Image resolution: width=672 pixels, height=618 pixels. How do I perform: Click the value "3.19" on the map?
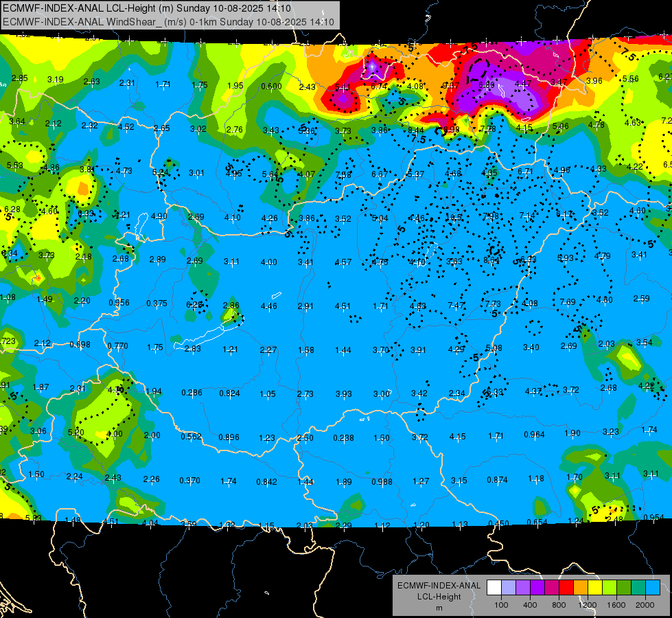[x=56, y=80]
